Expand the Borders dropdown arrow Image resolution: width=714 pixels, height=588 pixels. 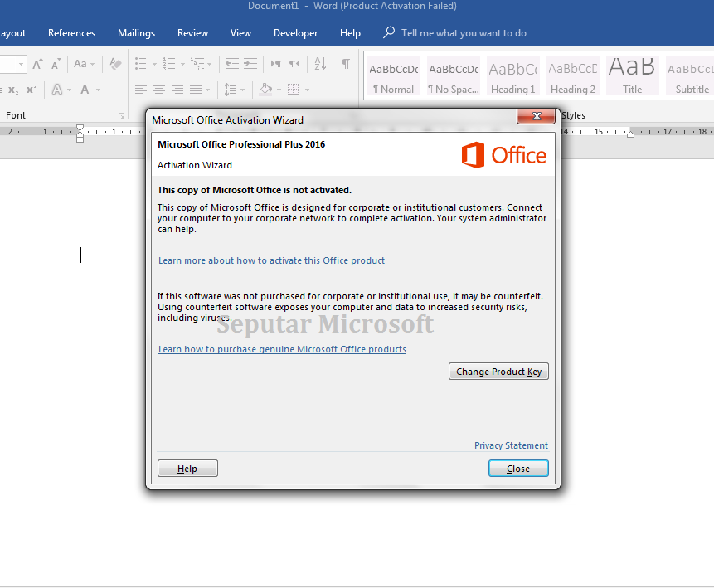pyautogui.click(x=308, y=90)
